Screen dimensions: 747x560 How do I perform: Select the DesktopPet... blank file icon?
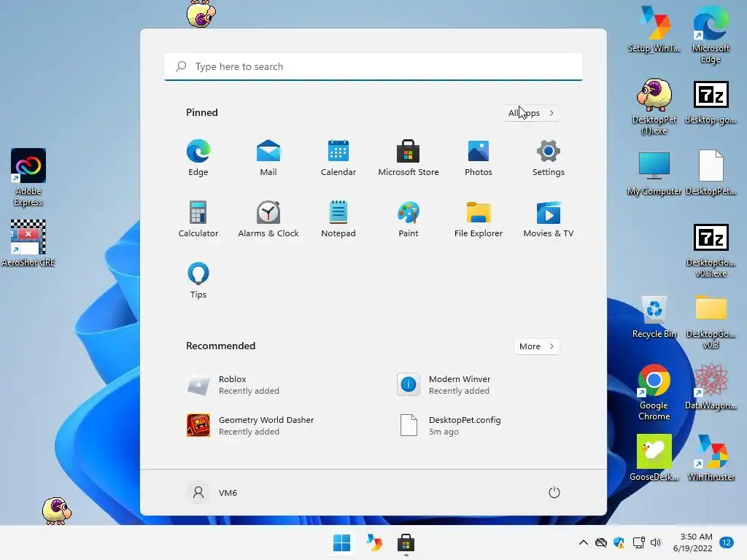711,174
